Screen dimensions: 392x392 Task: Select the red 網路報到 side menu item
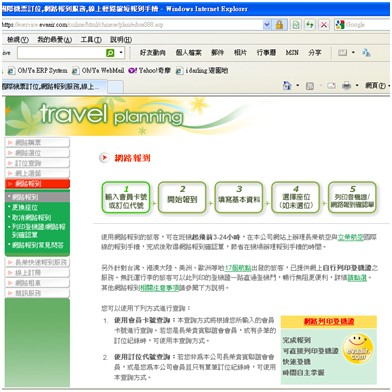click(x=37, y=184)
